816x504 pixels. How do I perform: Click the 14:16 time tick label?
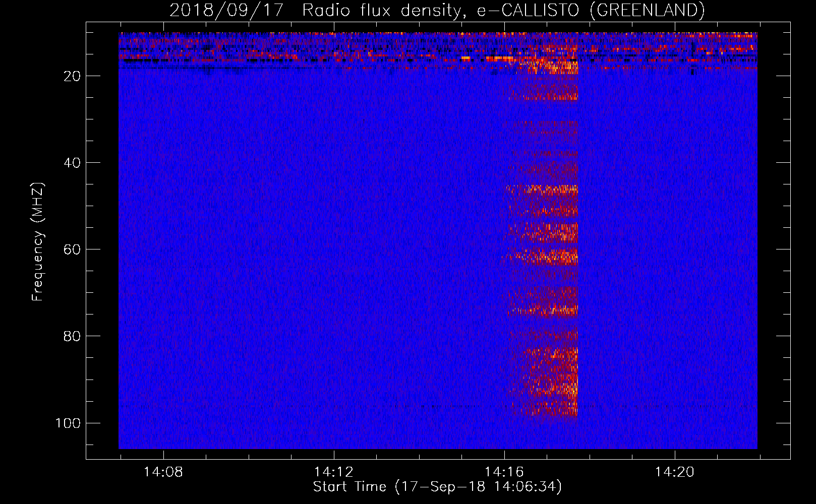[x=504, y=472]
